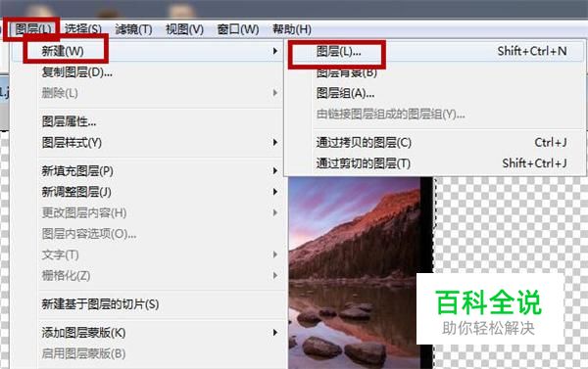Screen dimensions: 588x369
Task: Choose 新建(W) in the layer menu
Action: pos(63,51)
